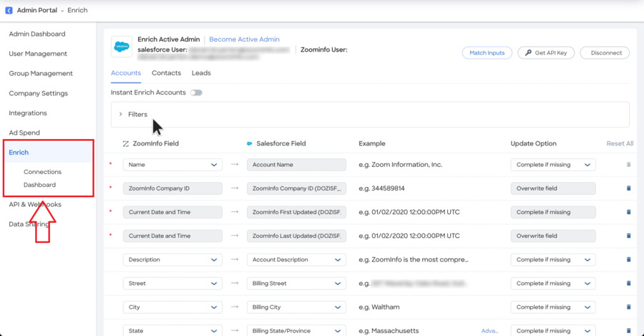
Task: Open the Name ZoomInfo field dropdown
Action: [x=172, y=165]
